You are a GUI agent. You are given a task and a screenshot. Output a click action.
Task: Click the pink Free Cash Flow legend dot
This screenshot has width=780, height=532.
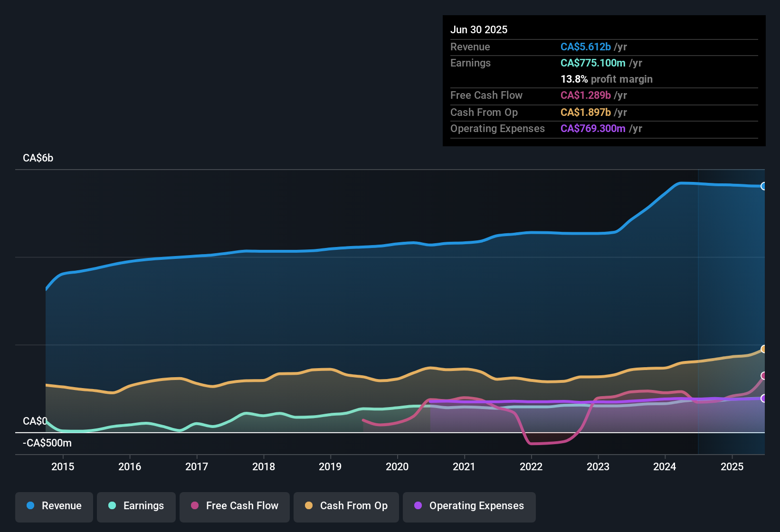pyautogui.click(x=194, y=506)
